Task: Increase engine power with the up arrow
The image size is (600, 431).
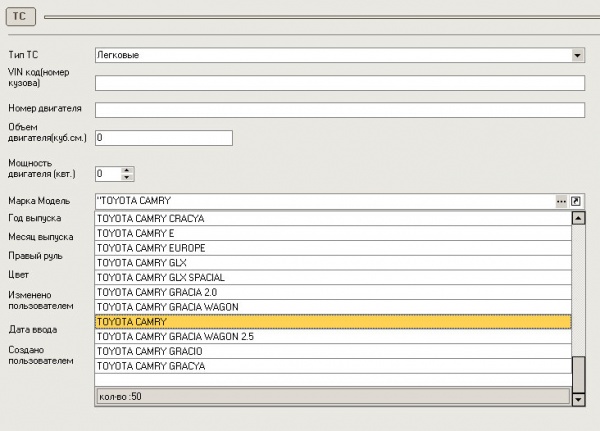Action: (x=127, y=169)
